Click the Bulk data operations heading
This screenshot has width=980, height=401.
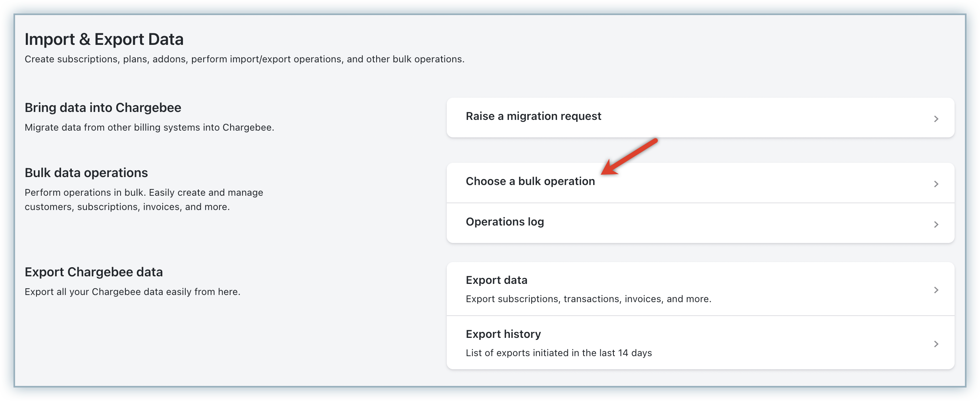(x=86, y=173)
